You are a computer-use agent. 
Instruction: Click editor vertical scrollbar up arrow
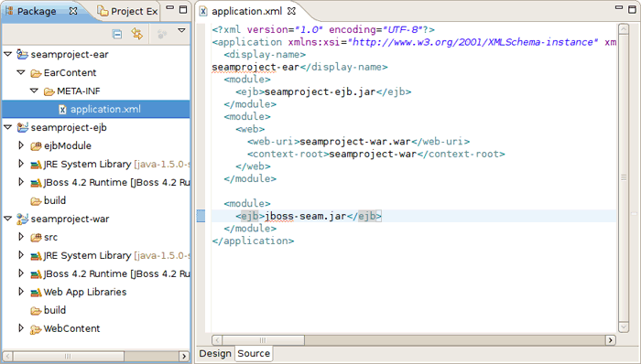624,29
